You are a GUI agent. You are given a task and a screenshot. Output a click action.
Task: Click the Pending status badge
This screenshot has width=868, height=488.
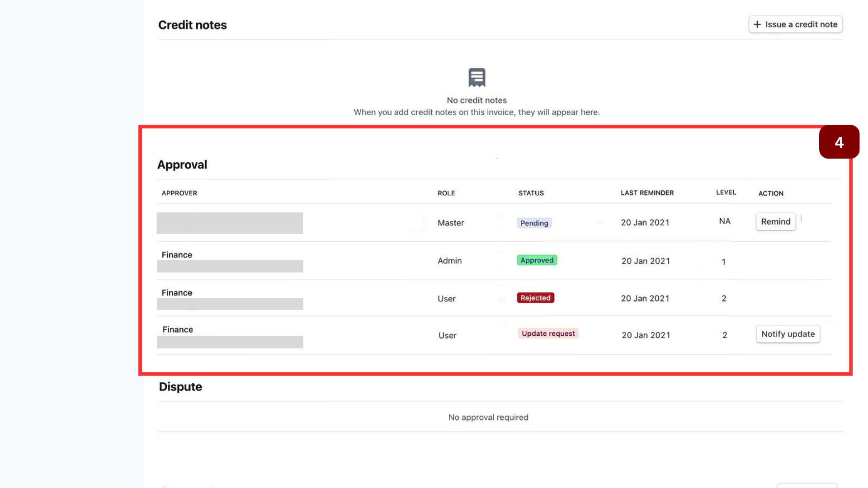(534, 223)
